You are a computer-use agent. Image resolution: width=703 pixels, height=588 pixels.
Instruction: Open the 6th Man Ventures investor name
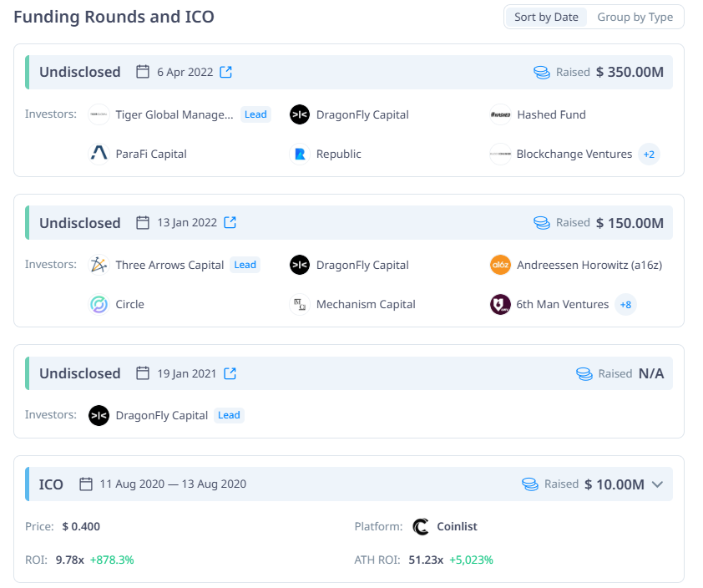pos(563,305)
